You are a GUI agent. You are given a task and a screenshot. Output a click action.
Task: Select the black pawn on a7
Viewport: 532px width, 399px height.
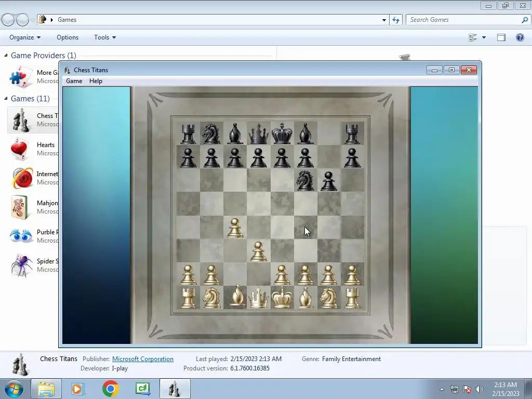188,158
